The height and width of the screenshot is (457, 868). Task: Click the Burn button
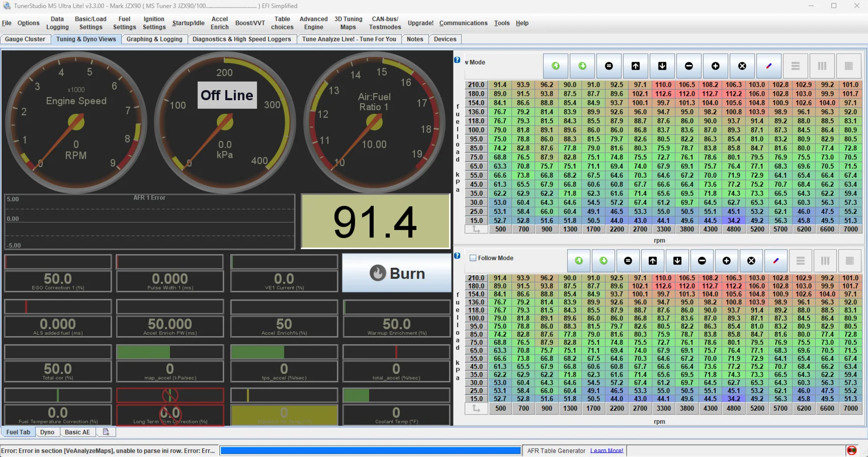click(x=397, y=273)
